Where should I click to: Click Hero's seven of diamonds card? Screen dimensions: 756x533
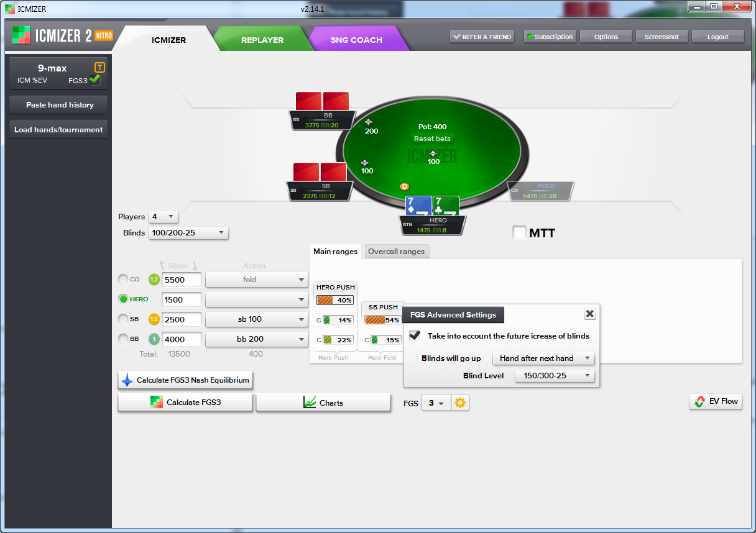click(x=418, y=206)
